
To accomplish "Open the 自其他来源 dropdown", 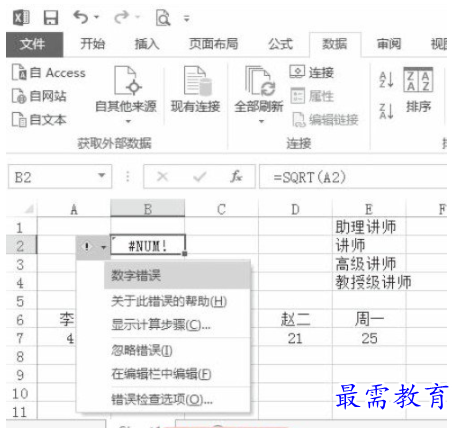I will pyautogui.click(x=126, y=95).
